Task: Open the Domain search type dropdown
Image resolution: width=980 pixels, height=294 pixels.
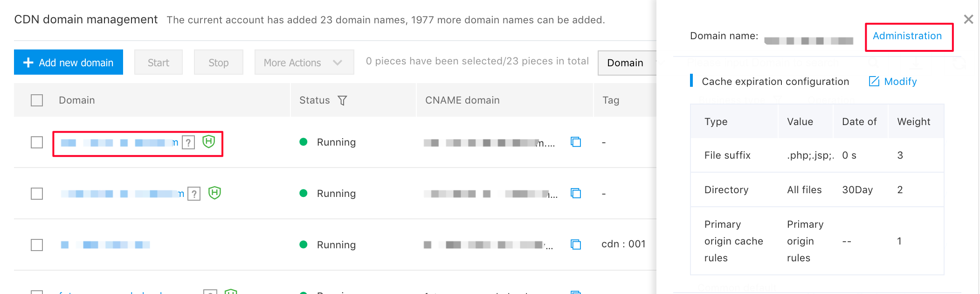Action: point(627,63)
